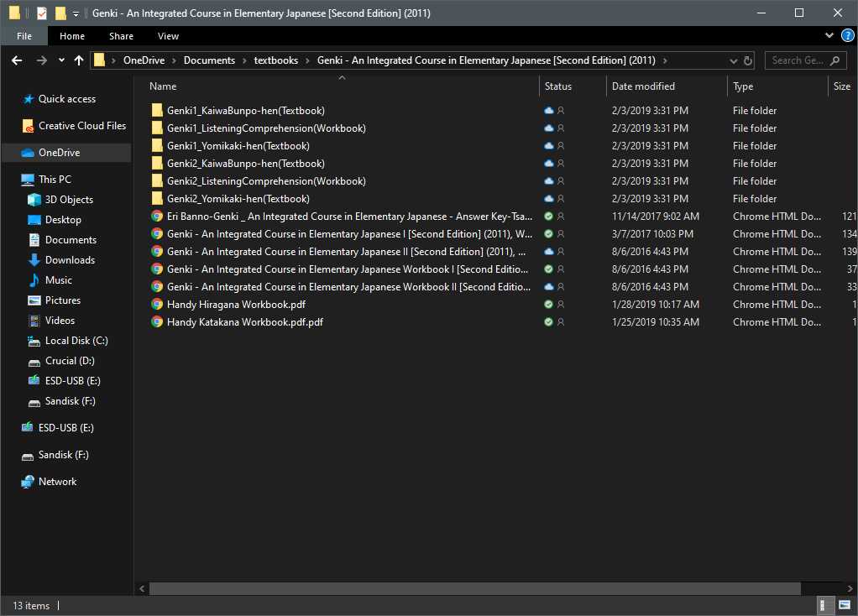Select Genki Workbook II [Second Edition] file

click(348, 287)
